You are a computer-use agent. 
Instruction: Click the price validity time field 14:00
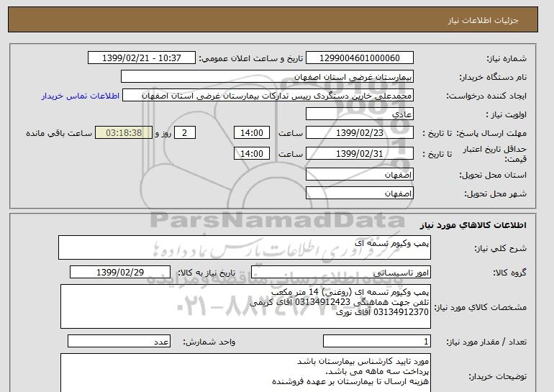(252, 154)
